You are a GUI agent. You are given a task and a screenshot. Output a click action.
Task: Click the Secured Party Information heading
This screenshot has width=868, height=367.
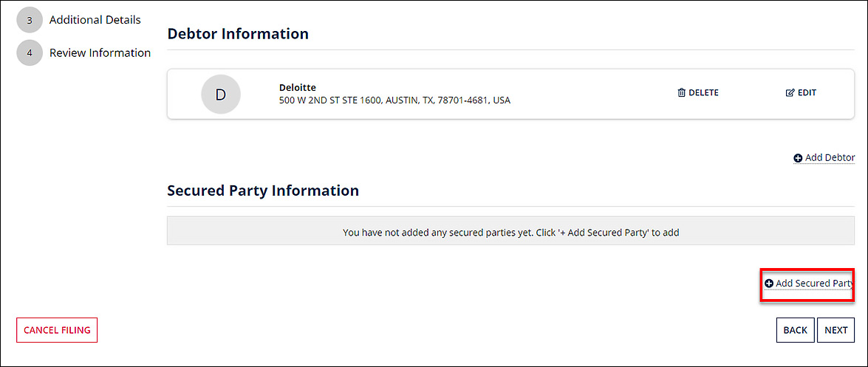pyautogui.click(x=263, y=191)
